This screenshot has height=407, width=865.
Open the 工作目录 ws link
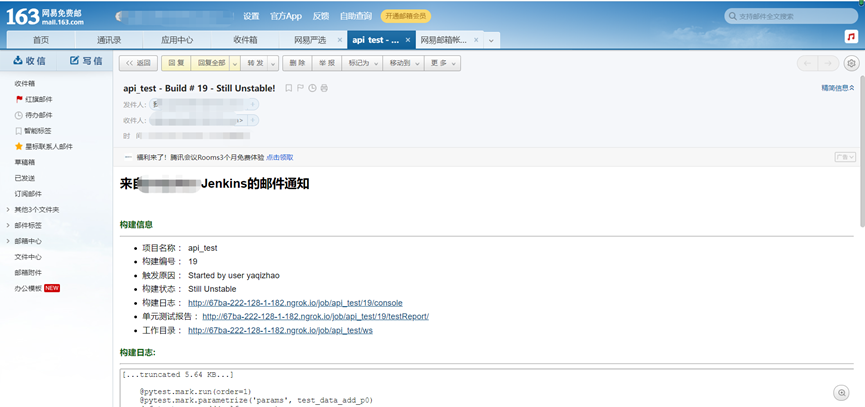(x=280, y=330)
